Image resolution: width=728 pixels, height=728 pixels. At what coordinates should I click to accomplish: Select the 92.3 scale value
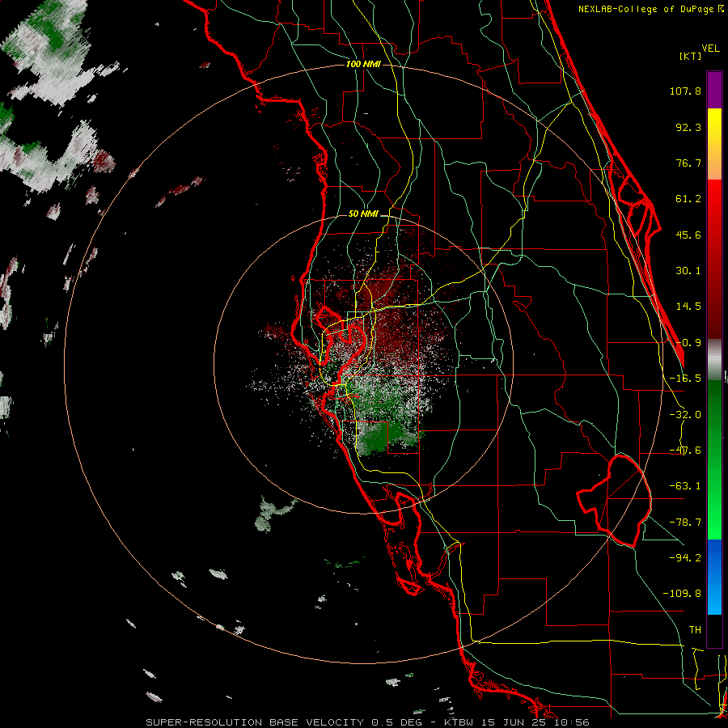(x=688, y=127)
